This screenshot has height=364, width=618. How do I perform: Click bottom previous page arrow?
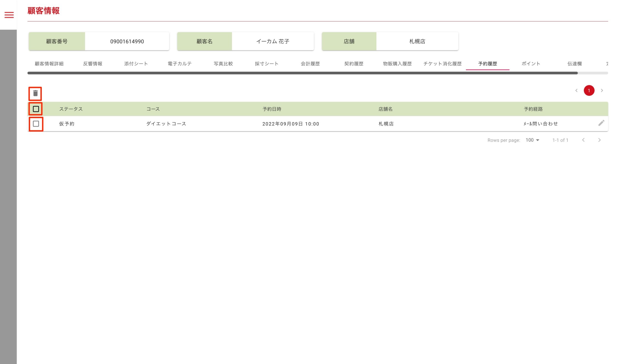click(583, 140)
